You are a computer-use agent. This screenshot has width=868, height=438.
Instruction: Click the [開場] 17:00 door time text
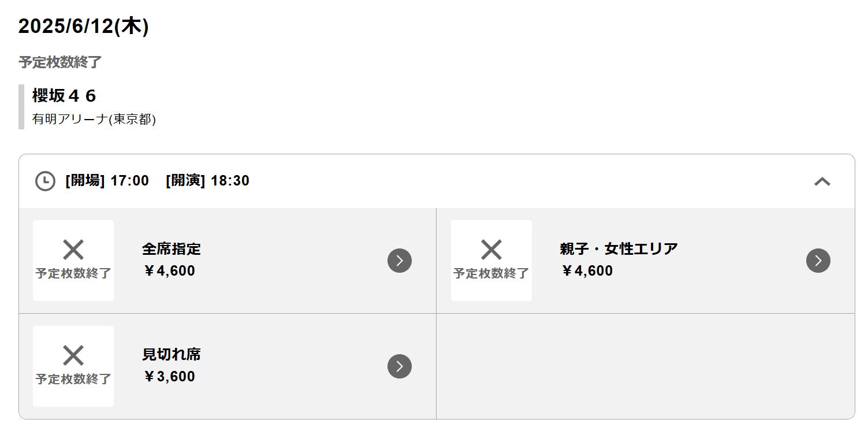(107, 181)
